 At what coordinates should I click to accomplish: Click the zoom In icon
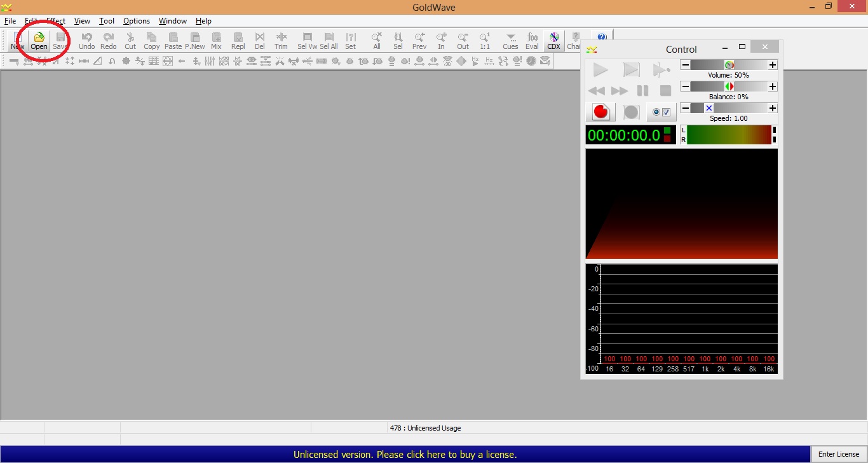(x=442, y=41)
